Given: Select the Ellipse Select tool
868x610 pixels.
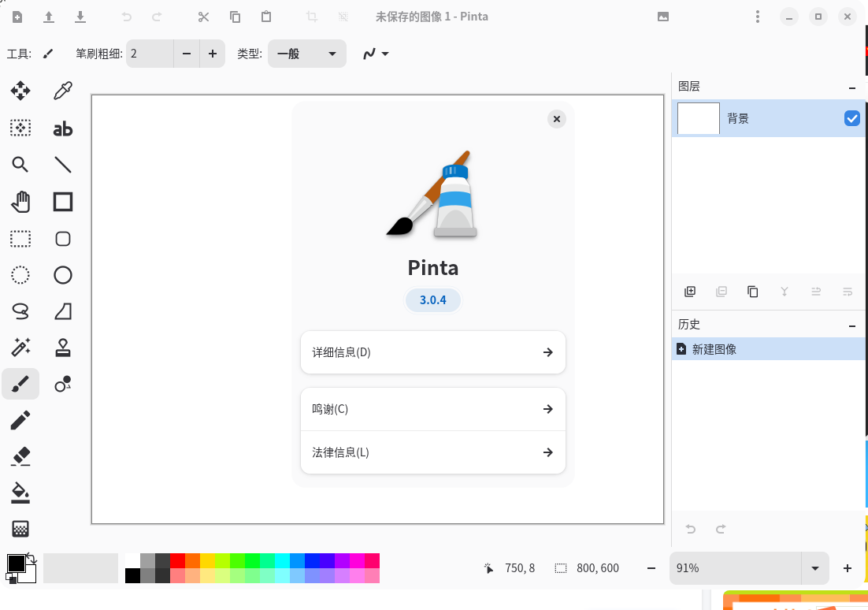Looking at the screenshot, I should pos(20,275).
